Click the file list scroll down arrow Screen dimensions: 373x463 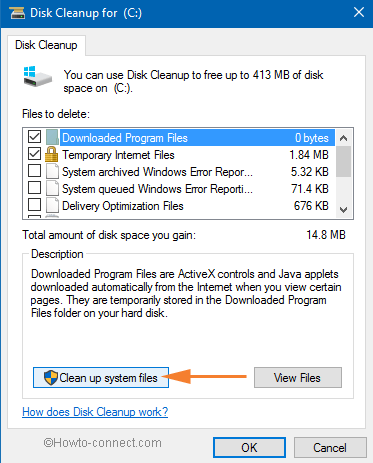pyautogui.click(x=344, y=210)
